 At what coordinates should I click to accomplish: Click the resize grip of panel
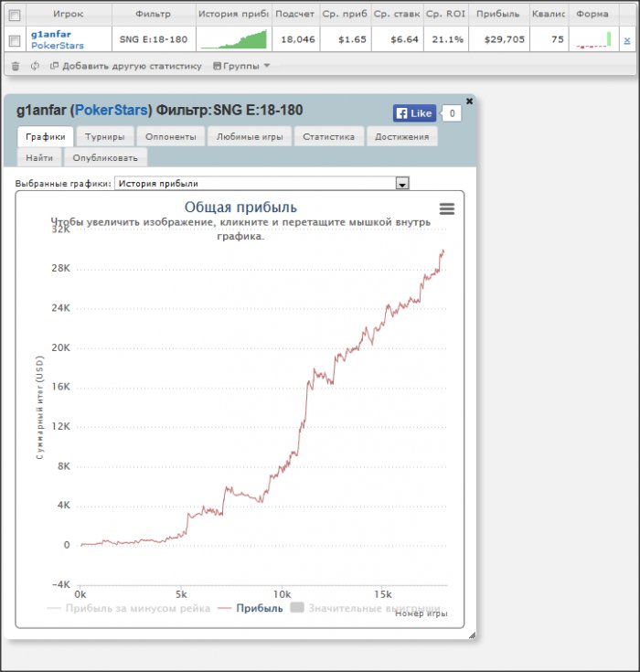click(x=472, y=635)
